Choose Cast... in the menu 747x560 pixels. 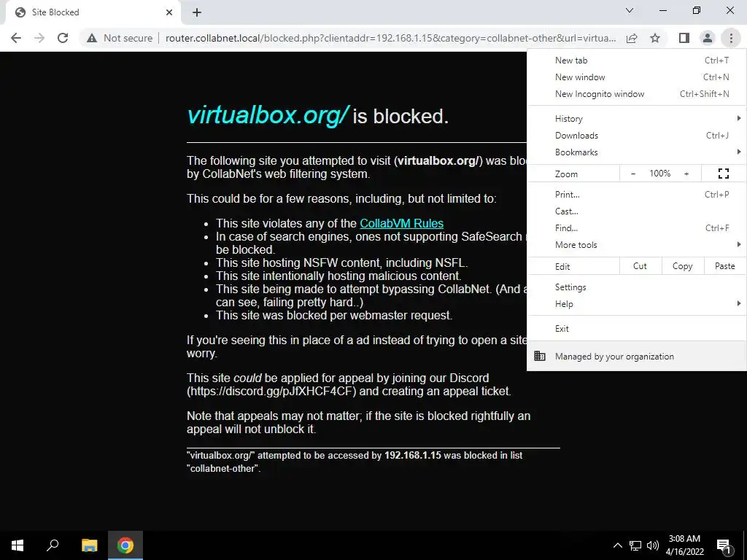click(636, 211)
